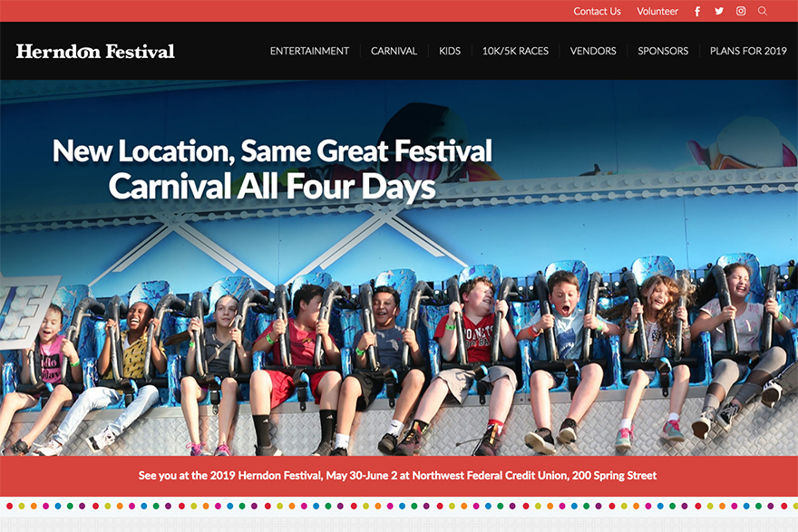This screenshot has width=798, height=532.
Task: Open the Facebook page icon
Action: coord(697,11)
